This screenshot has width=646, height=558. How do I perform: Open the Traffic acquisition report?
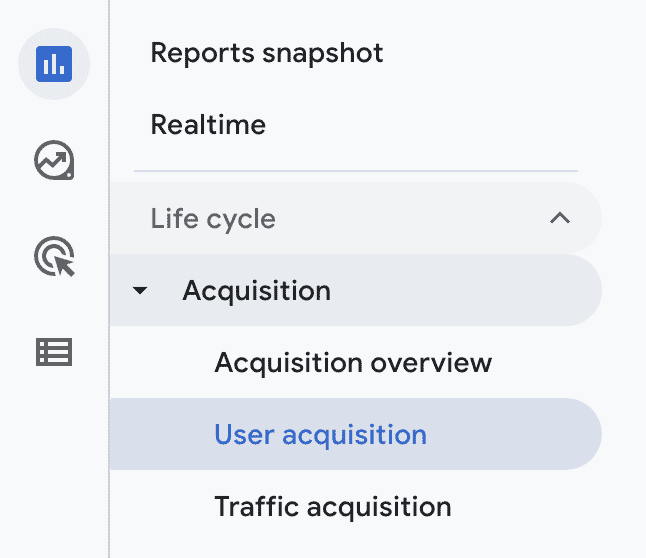(332, 507)
